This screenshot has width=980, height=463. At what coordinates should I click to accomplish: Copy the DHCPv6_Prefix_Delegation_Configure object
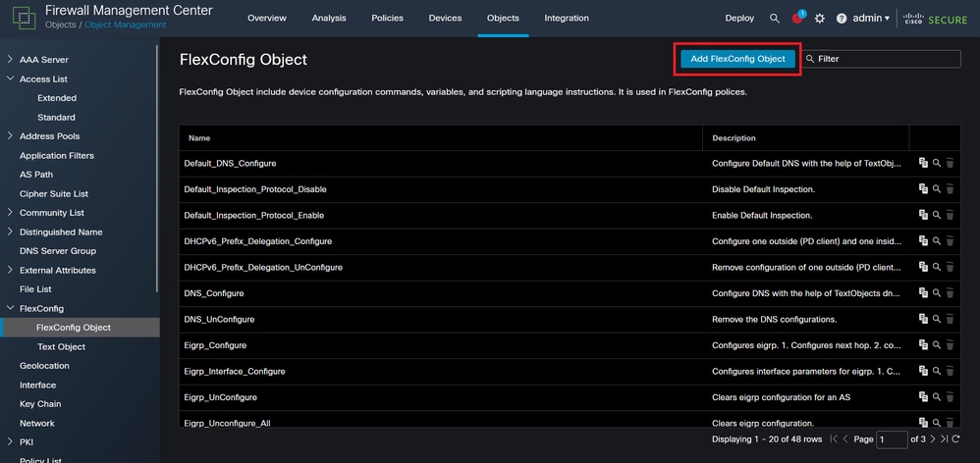923,241
